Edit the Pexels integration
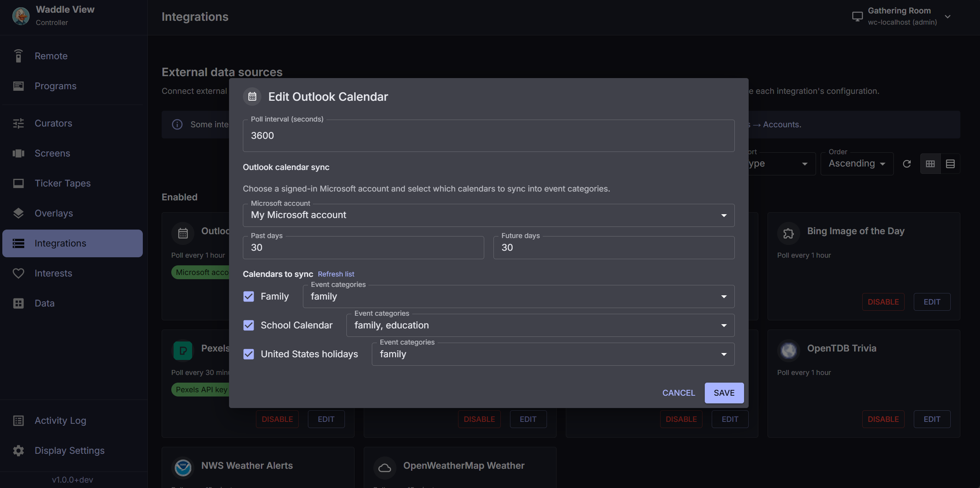 coord(326,419)
